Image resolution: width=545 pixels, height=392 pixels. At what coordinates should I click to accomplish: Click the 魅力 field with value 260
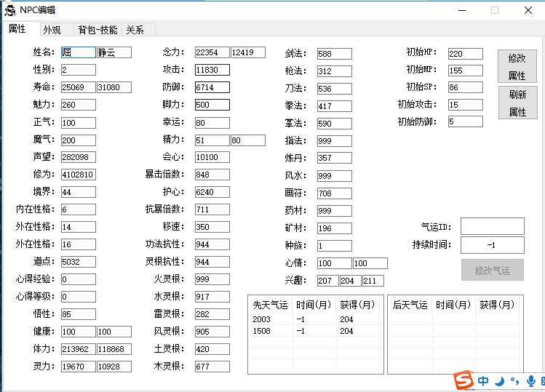pyautogui.click(x=78, y=105)
